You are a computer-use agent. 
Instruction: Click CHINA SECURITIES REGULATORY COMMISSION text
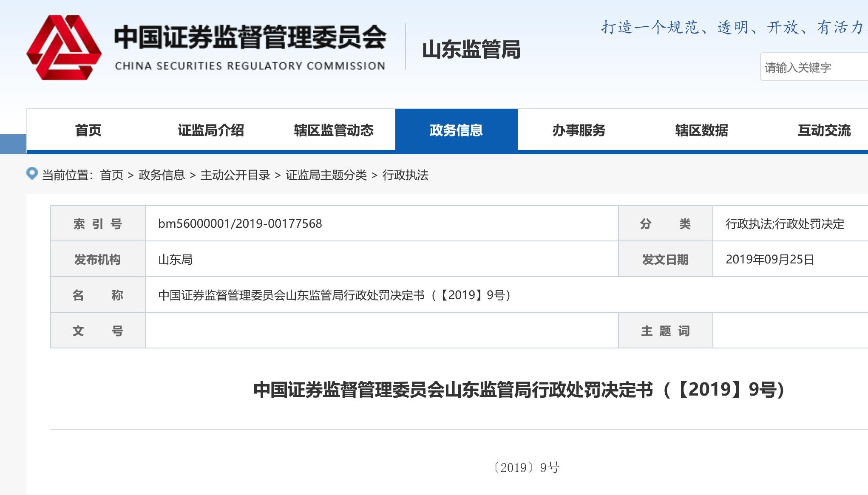(x=250, y=66)
